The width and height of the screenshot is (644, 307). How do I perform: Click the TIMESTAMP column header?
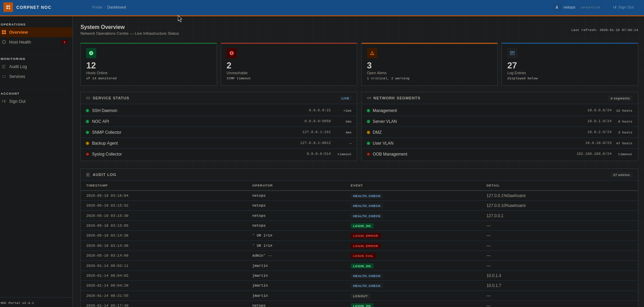[x=97, y=185]
